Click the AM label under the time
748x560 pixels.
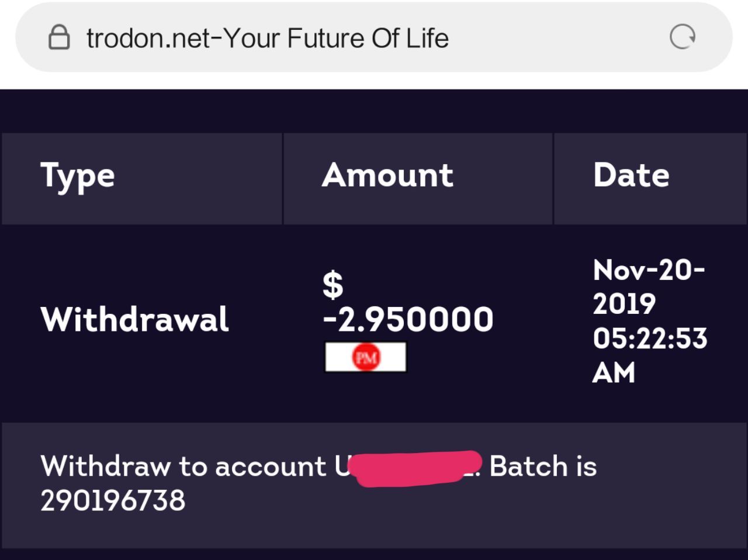click(614, 373)
